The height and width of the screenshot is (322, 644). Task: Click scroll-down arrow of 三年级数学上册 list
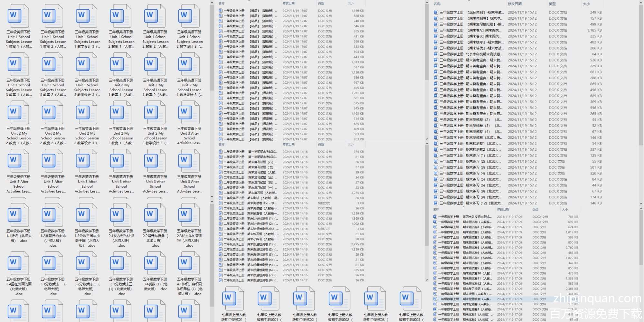coord(641,204)
